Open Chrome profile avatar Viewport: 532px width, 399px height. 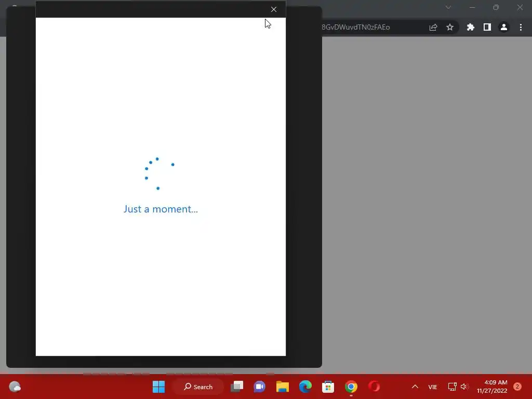(x=504, y=27)
